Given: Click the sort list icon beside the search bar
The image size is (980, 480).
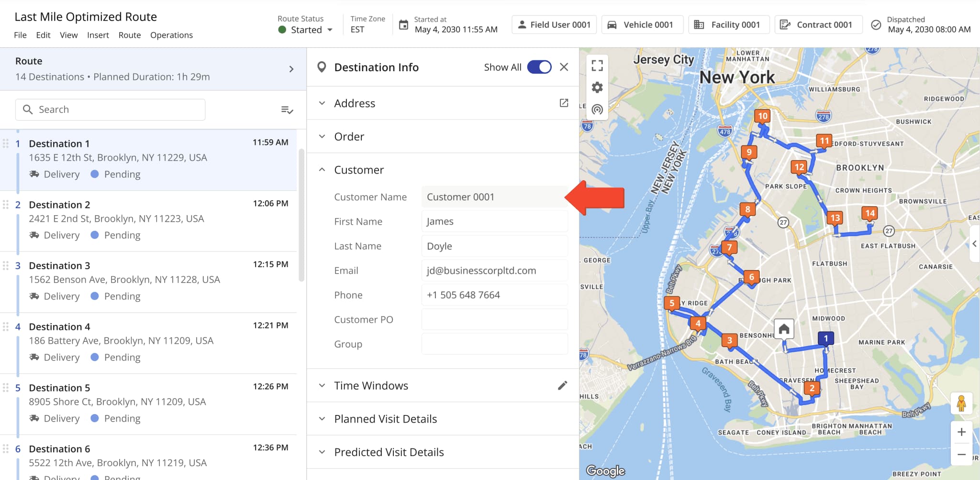Looking at the screenshot, I should 287,109.
